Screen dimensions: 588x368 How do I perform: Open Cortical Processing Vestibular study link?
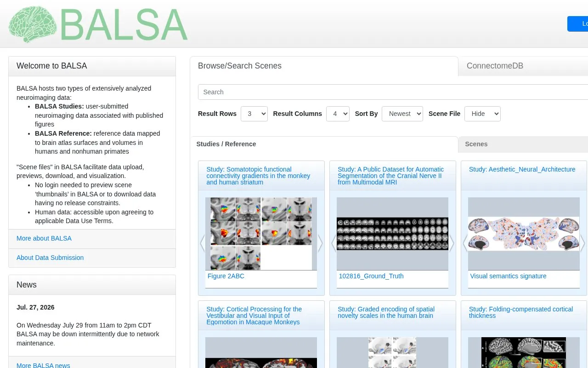(254, 316)
